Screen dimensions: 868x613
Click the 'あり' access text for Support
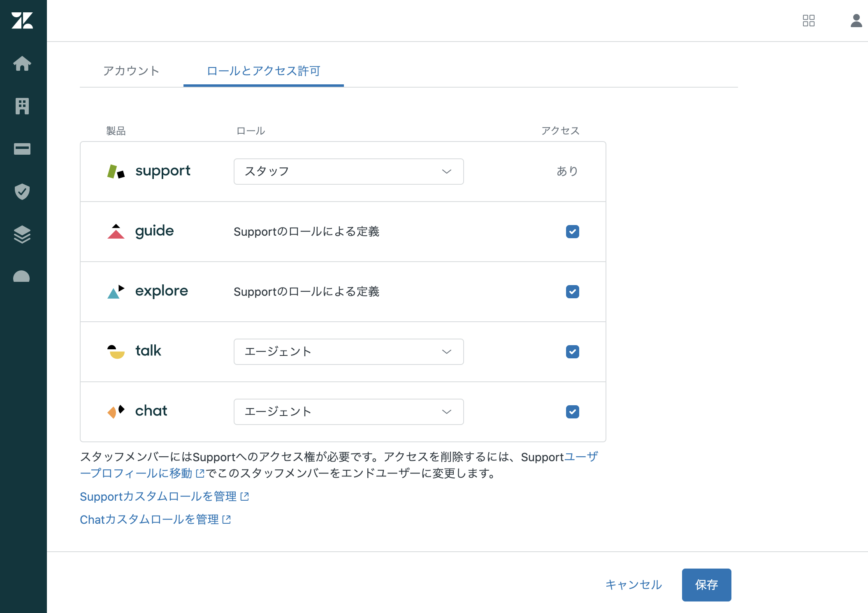pos(568,171)
